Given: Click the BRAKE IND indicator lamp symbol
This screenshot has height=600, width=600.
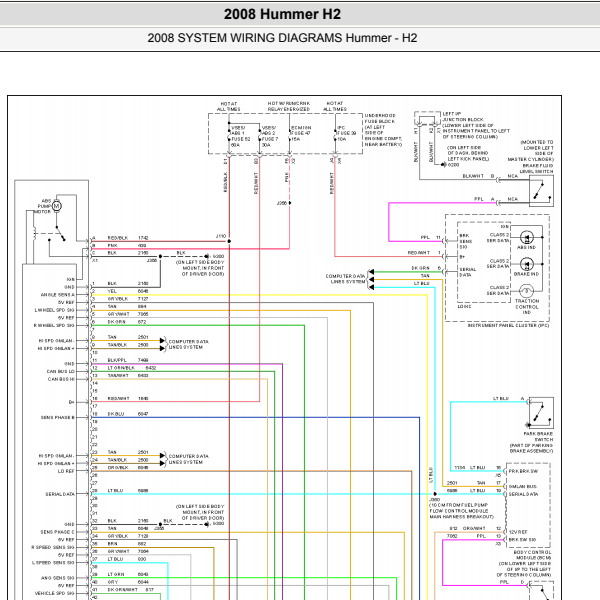Looking at the screenshot, I should (527, 264).
